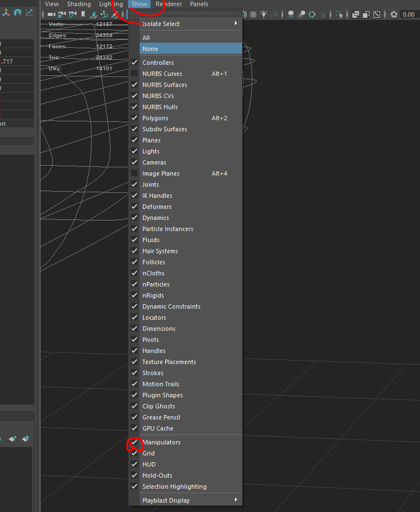Enable 2D Pan/Zoom icon
This screenshot has width=420, height=512.
coord(104,15)
